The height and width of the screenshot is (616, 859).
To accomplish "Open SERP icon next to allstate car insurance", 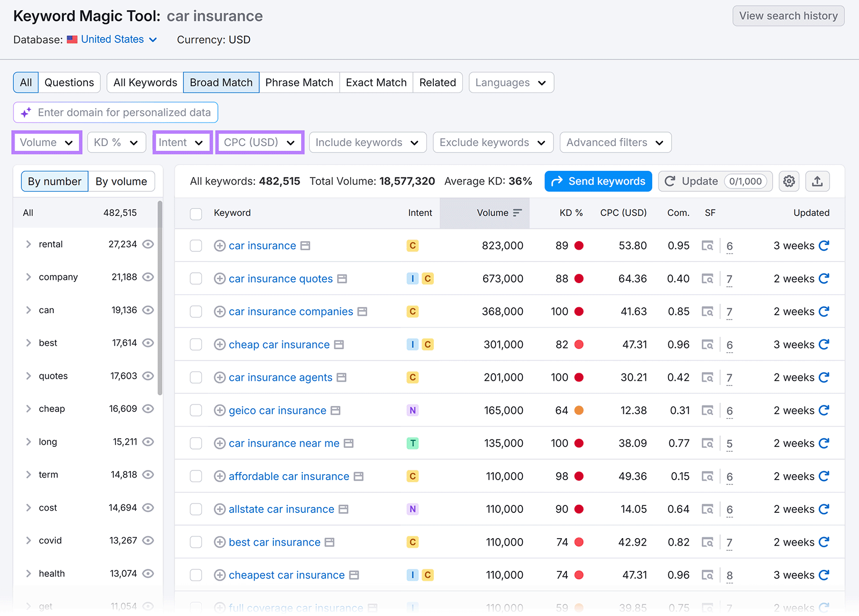I will point(344,510).
